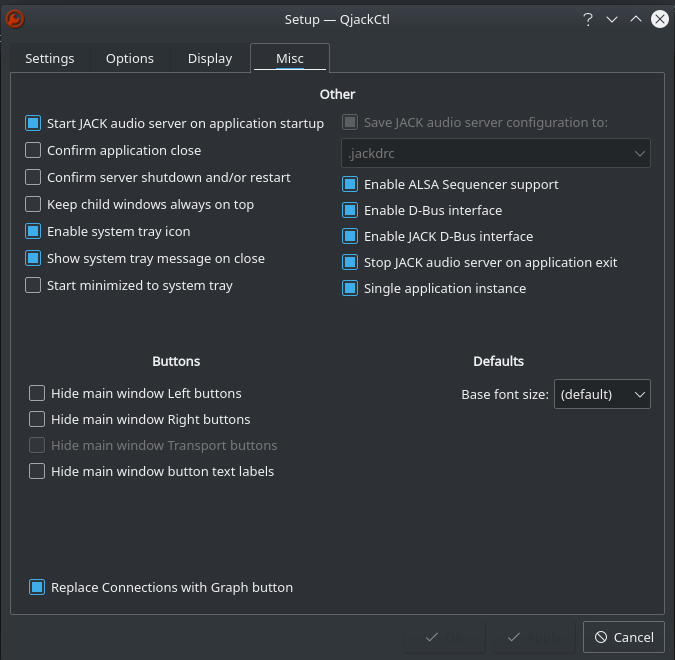This screenshot has height=660, width=675.
Task: Enable Confirm application close checkbox
Action: [33, 151]
